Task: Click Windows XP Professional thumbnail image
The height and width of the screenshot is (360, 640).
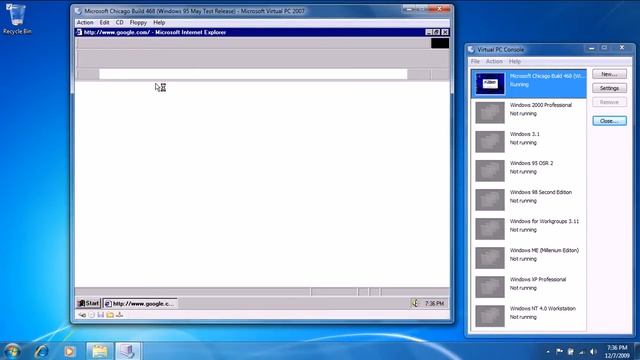Action: 490,287
